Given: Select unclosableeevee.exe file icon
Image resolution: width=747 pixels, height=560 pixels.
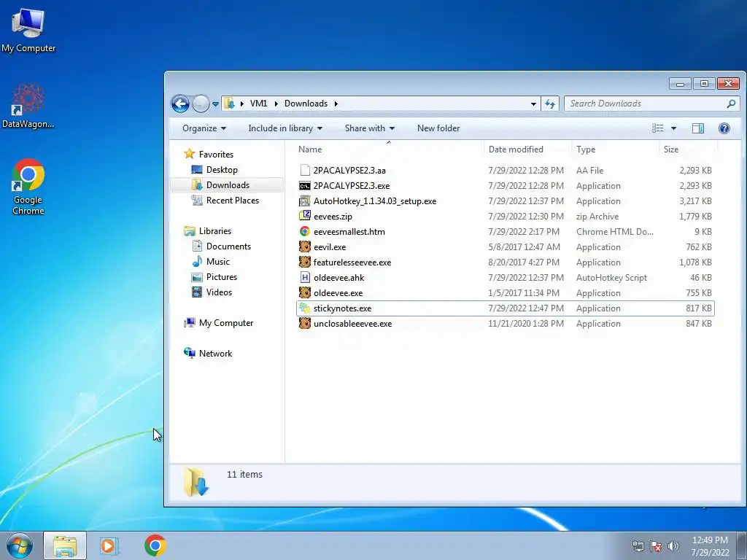Looking at the screenshot, I should (x=305, y=323).
